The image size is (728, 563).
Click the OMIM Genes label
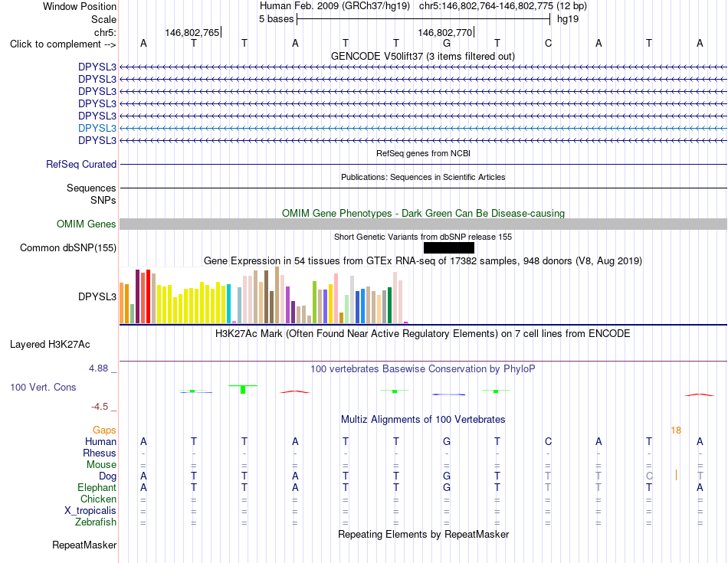coord(87,224)
